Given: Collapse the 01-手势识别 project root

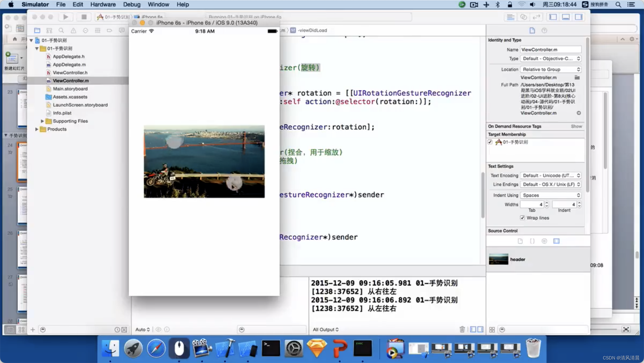Looking at the screenshot, I should 31,40.
